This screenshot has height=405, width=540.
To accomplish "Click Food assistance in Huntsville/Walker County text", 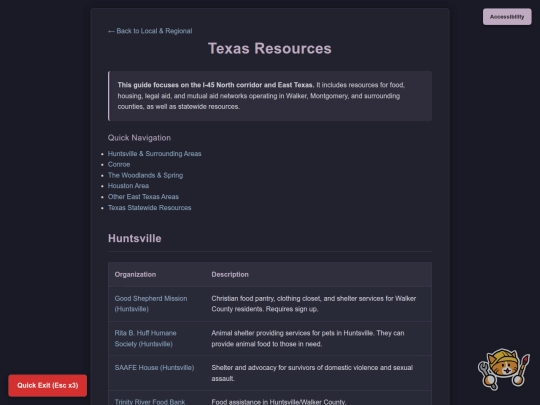I will [x=278, y=402].
